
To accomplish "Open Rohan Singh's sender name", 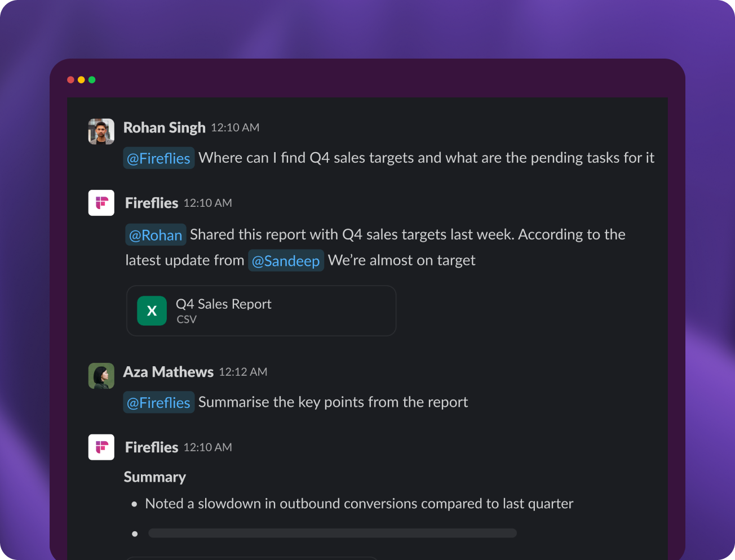I will (x=164, y=128).
